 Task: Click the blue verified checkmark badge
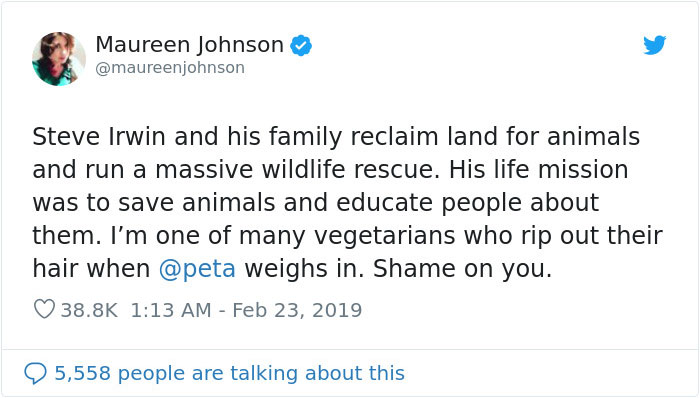pos(301,46)
